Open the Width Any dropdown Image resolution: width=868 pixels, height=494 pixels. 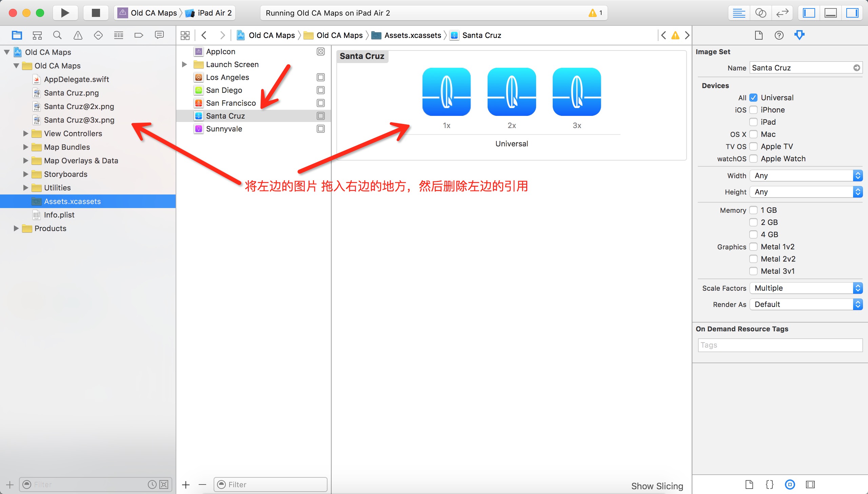(x=806, y=176)
